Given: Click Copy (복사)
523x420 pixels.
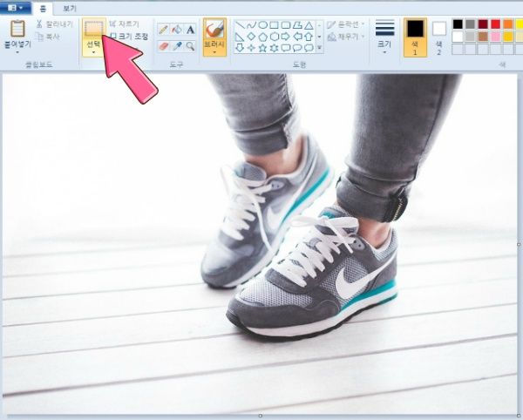Looking at the screenshot, I should point(49,37).
